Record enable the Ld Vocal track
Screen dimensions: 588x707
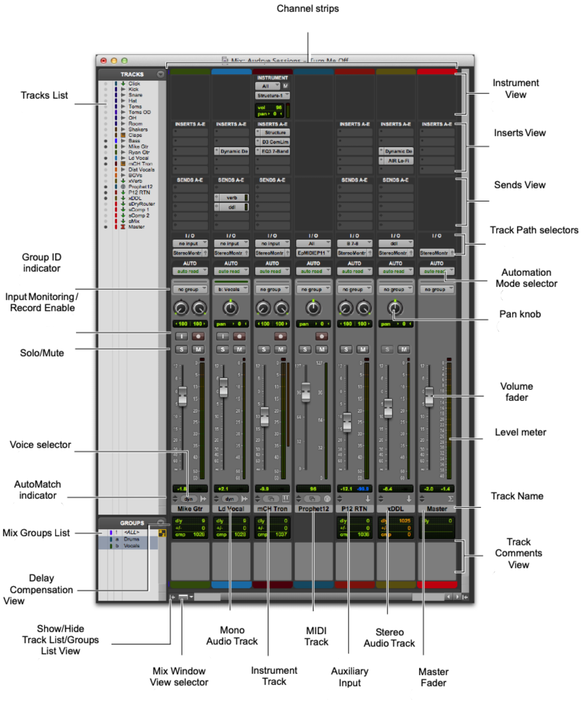[239, 336]
